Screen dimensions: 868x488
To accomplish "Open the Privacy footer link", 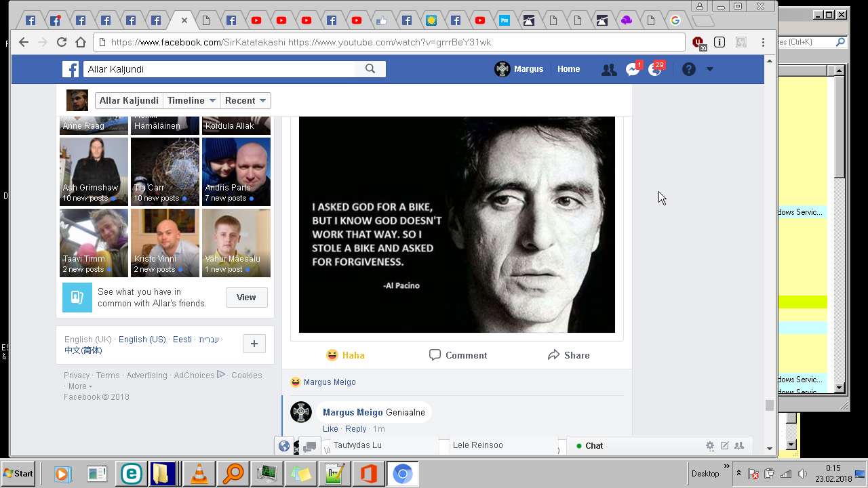I will click(x=77, y=375).
